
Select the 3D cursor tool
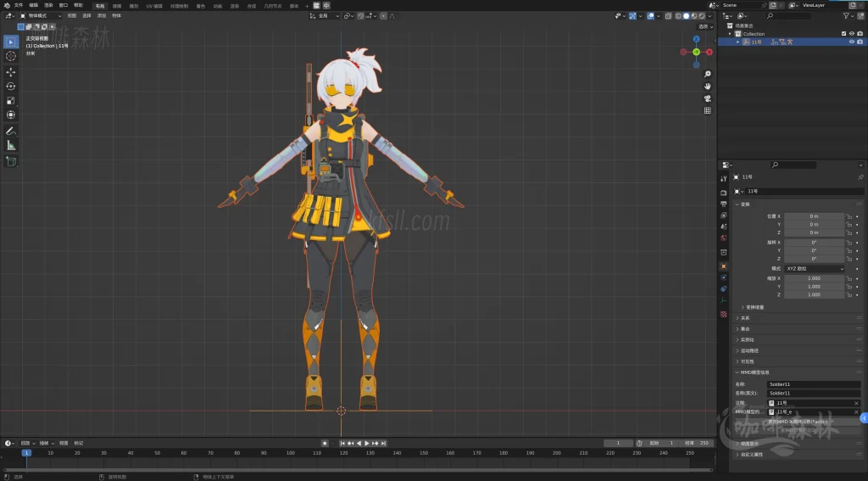pos(10,56)
